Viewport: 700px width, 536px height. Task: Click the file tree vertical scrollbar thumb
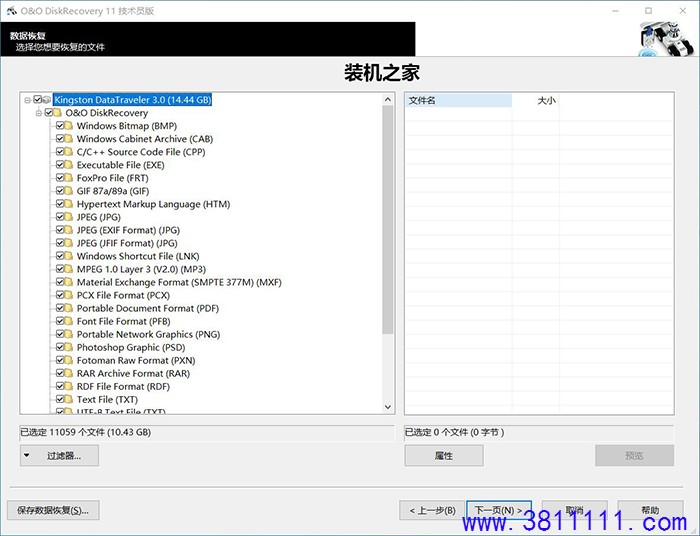[388, 220]
